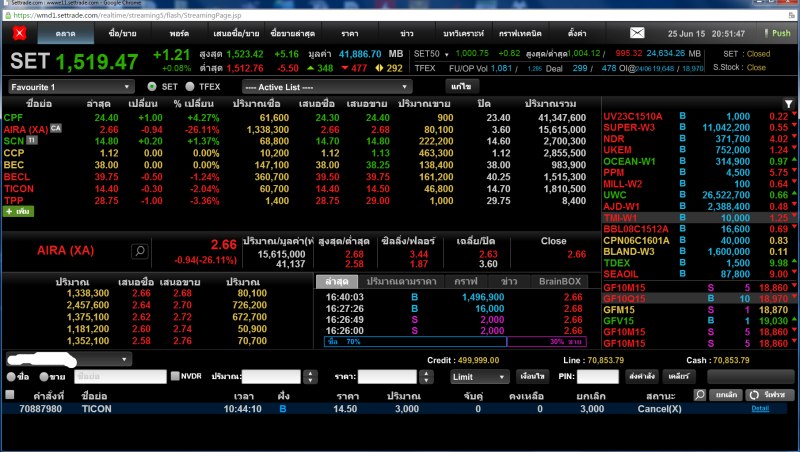Screen dimensions: 800x452
Task: Click the page lock icon in address bar
Action: click(x=8, y=15)
